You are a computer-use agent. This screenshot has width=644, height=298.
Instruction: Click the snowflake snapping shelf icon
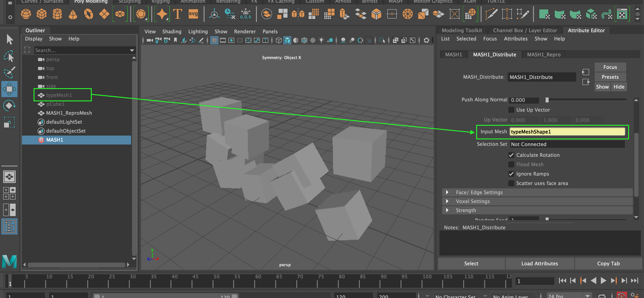tap(246, 14)
